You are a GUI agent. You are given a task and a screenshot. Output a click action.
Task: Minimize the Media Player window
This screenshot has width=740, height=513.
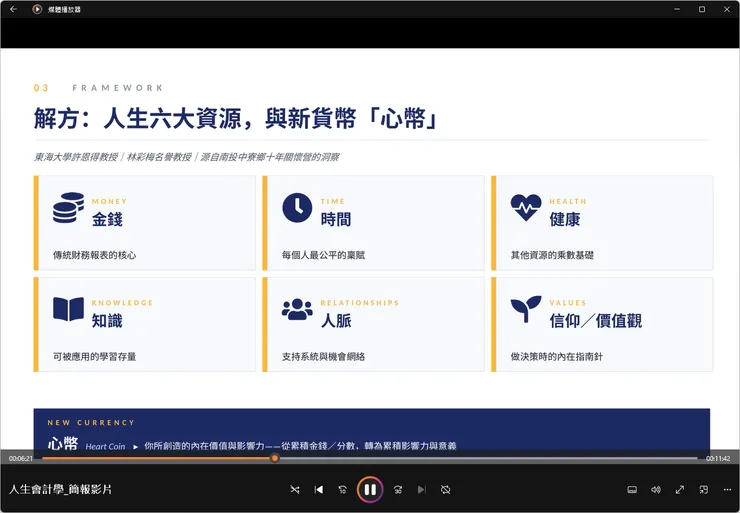coord(677,9)
